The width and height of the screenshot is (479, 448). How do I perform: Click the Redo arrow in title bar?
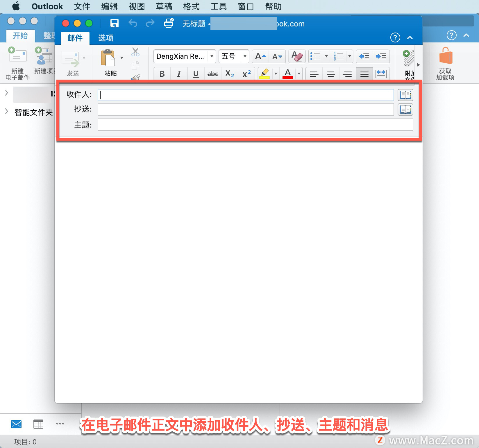pyautogui.click(x=150, y=23)
